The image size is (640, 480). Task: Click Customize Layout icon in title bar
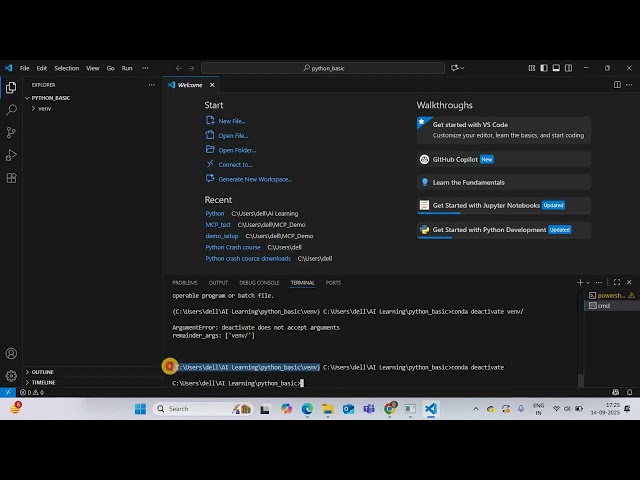[532, 68]
